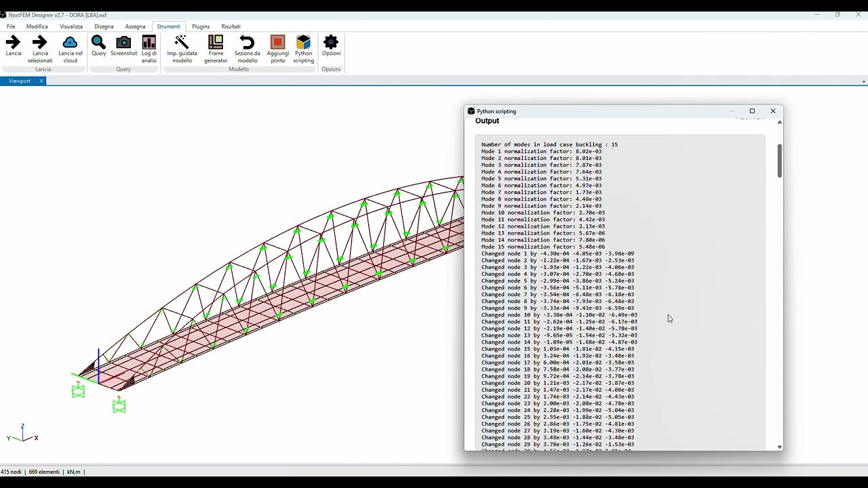
Task: Click the Python scripting output scrollbar thumb
Action: 780,161
